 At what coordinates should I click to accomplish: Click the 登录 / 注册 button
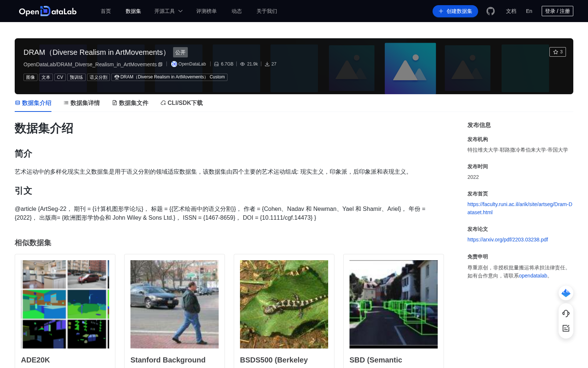tap(557, 11)
